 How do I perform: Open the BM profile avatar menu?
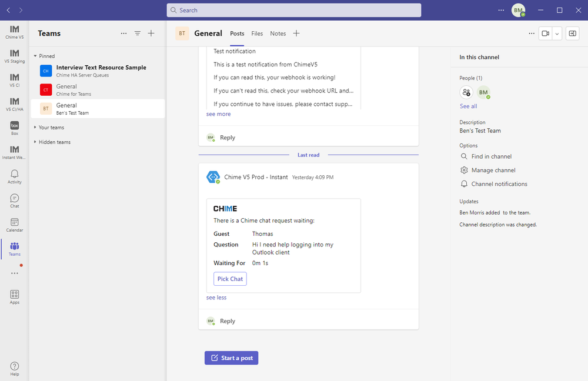(x=518, y=10)
